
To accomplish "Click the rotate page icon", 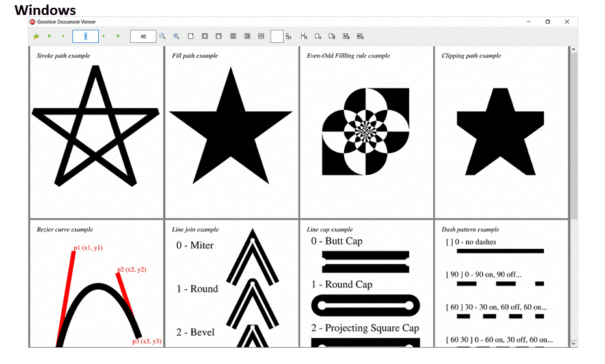I will pyautogui.click(x=262, y=36).
